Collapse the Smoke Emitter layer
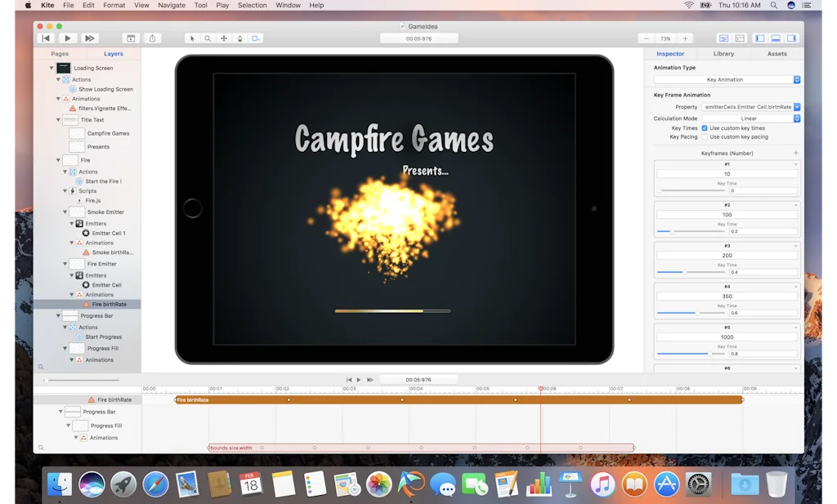 point(64,212)
